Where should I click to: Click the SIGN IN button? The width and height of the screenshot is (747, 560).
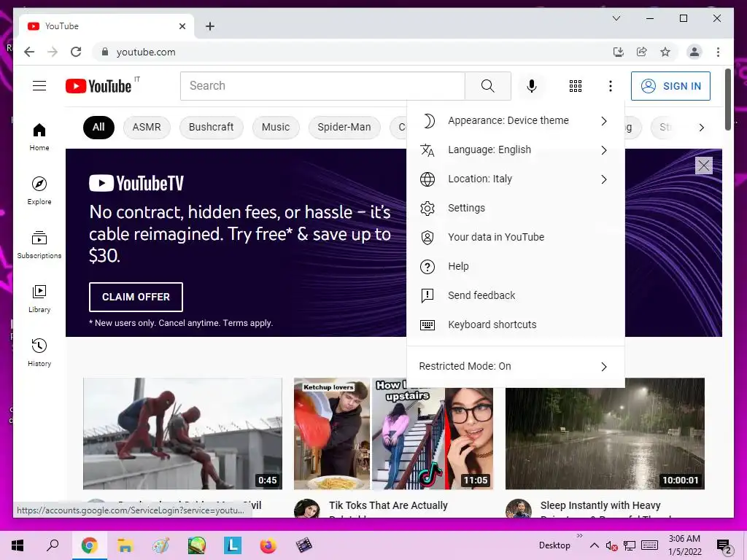tap(670, 86)
